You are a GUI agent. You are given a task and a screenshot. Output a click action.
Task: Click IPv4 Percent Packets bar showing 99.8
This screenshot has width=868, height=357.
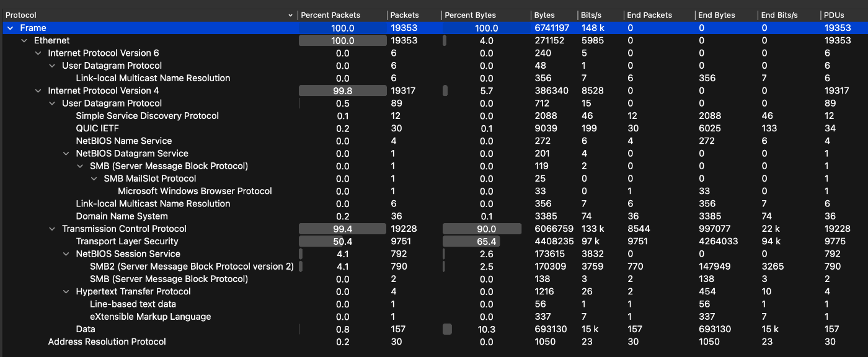click(x=342, y=90)
